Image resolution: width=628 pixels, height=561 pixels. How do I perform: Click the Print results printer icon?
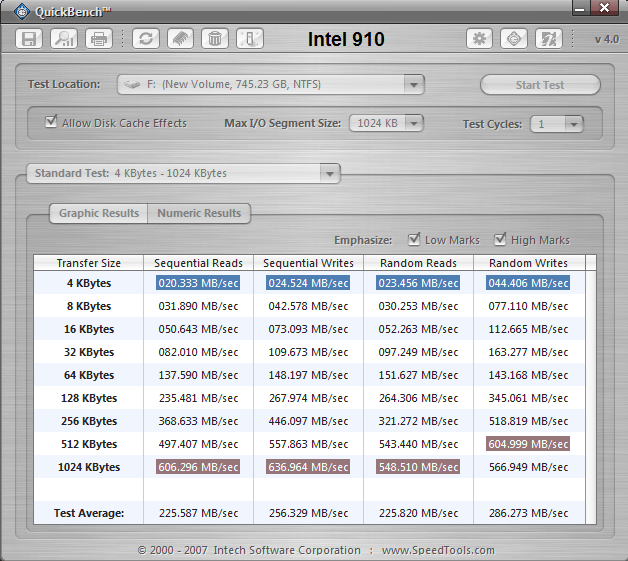click(98, 39)
